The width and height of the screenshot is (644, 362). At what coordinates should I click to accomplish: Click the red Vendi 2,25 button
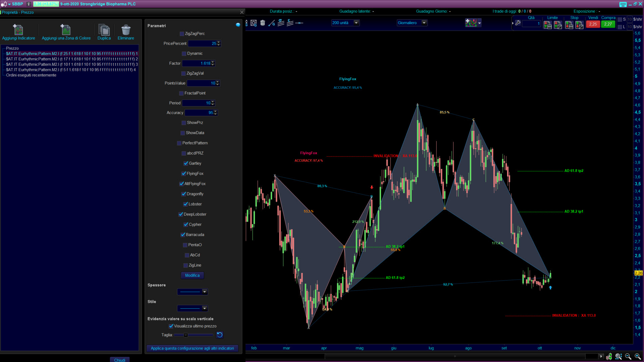593,24
